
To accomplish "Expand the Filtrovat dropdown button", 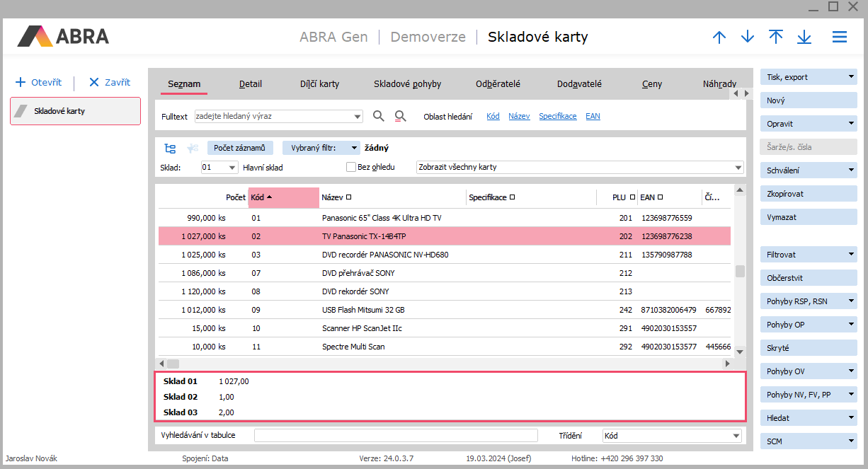I will click(852, 255).
